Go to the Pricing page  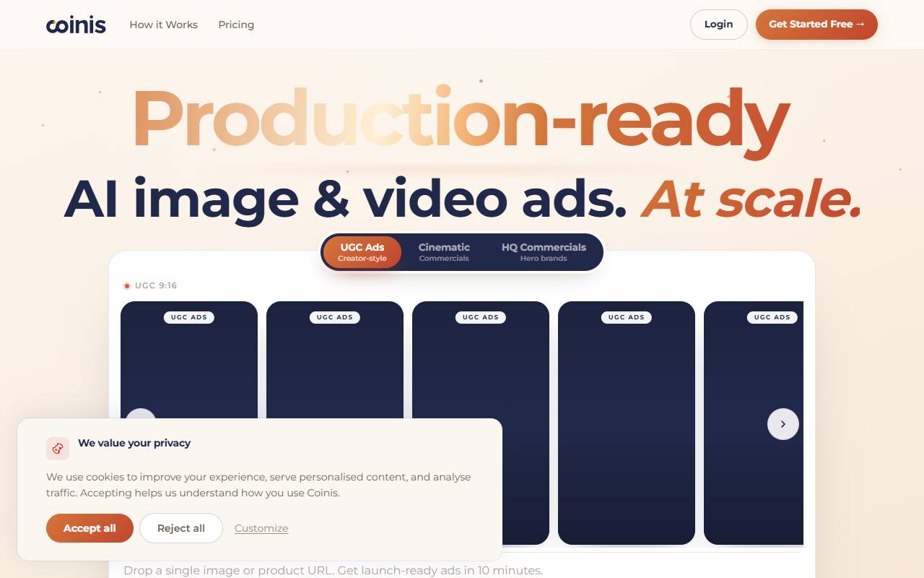[236, 25]
